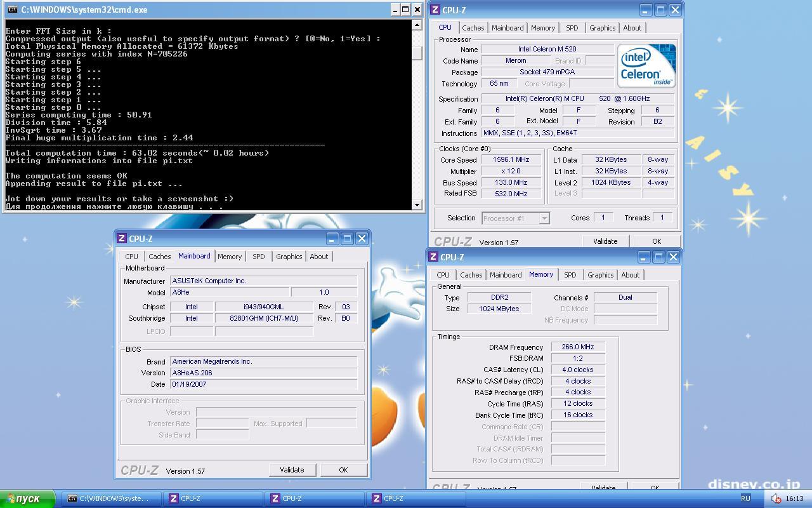
Task: Activate the third CPU-Z taskbar button
Action: click(x=416, y=498)
